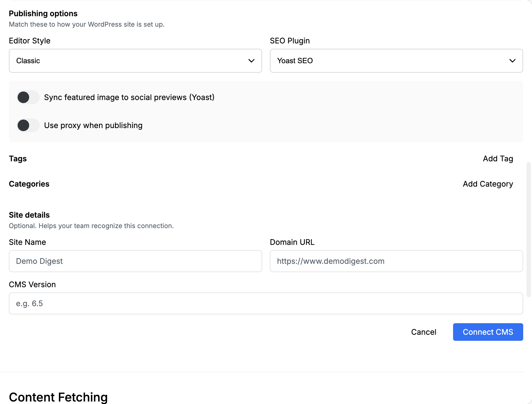Open the Editor Style dropdown
Image resolution: width=532 pixels, height=404 pixels.
[x=135, y=61]
